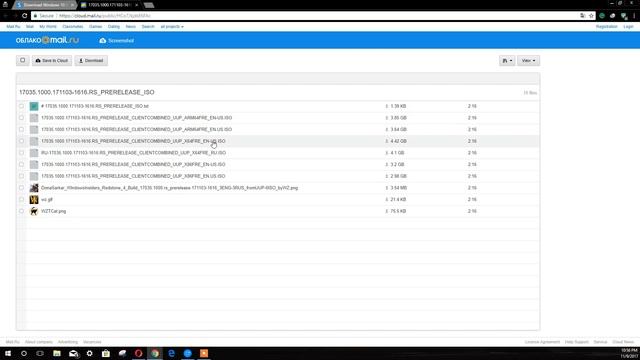640x360 pixels.
Task: Open the RU X64FRE_RU ISO file name
Action: 133,153
